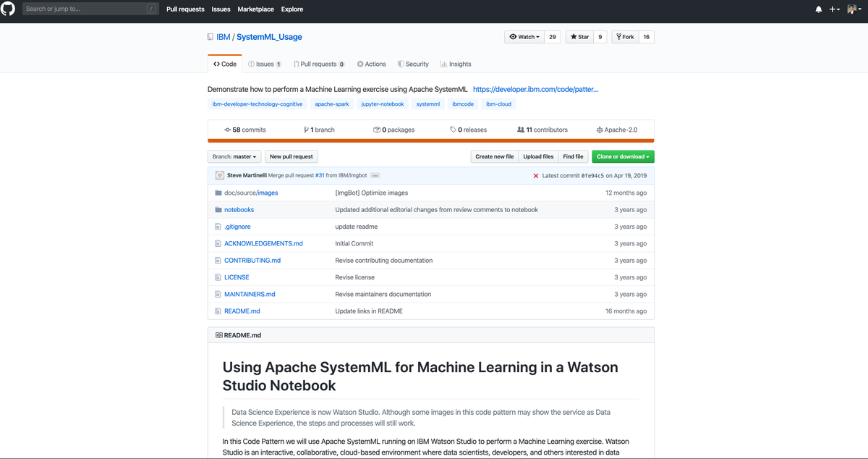Switch to the Actions tab
The height and width of the screenshot is (459, 868).
click(372, 64)
